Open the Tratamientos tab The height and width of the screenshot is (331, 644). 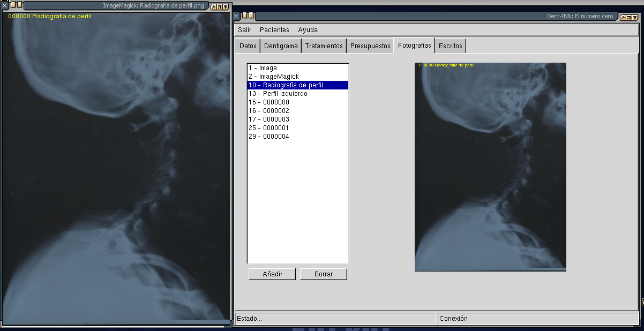coord(324,46)
